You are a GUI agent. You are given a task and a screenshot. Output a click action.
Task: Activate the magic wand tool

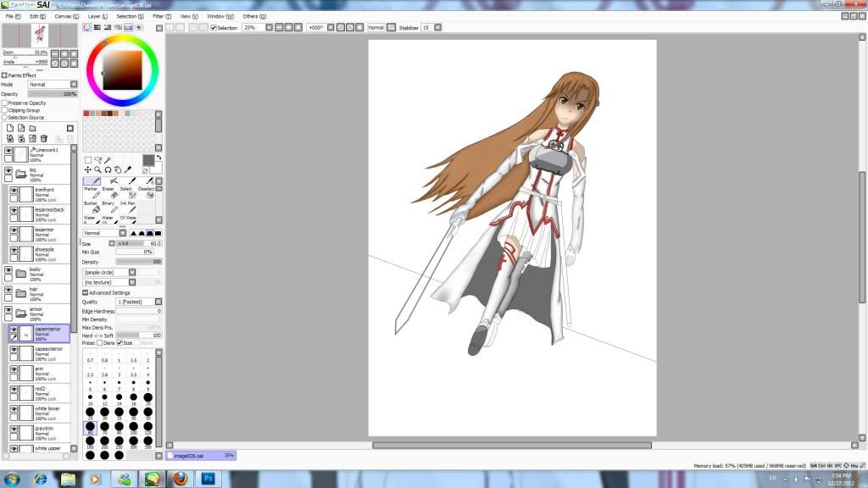tap(108, 160)
